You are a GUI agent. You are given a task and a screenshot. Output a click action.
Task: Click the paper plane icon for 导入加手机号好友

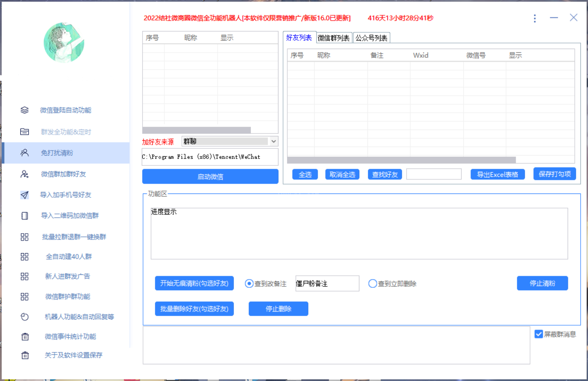(x=25, y=195)
